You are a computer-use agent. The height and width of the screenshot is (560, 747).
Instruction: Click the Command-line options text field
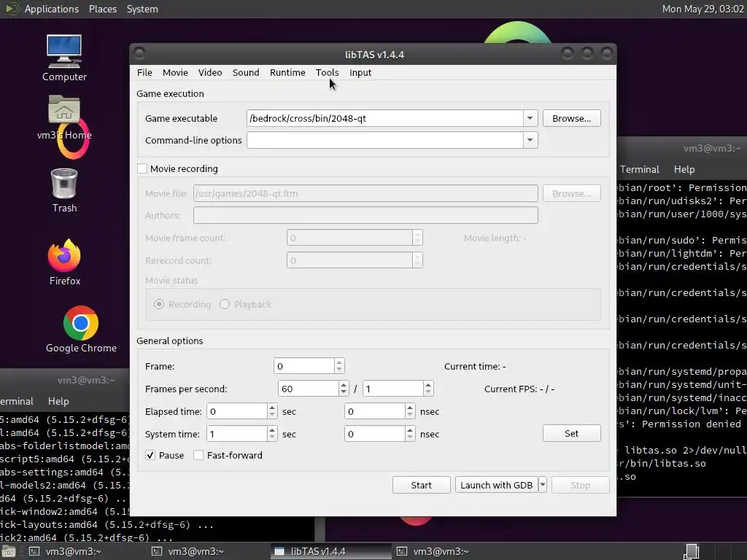coord(385,140)
